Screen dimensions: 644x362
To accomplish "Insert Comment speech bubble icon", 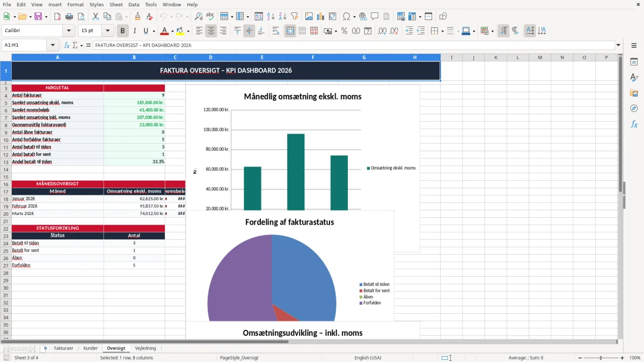I will point(375,17).
